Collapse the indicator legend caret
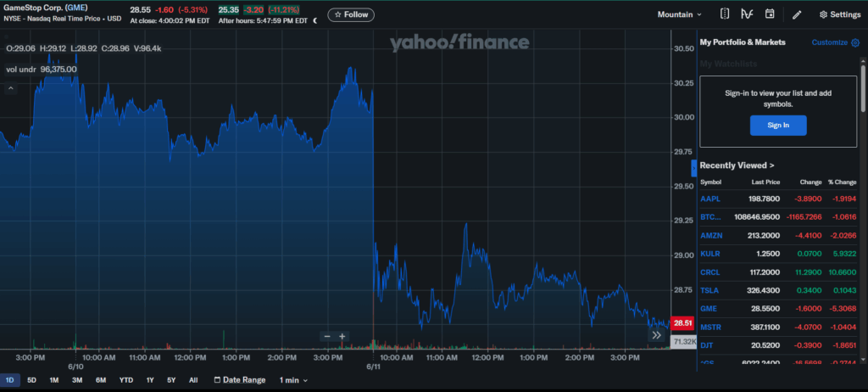 click(x=10, y=88)
